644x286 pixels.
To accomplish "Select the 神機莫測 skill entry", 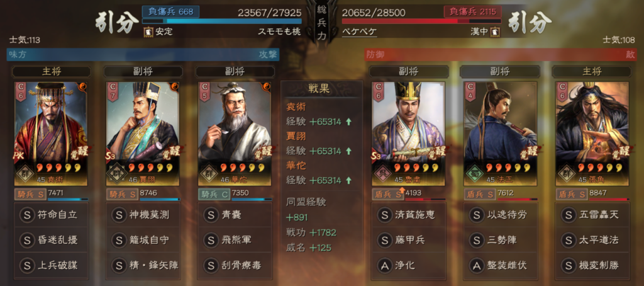I will (143, 215).
